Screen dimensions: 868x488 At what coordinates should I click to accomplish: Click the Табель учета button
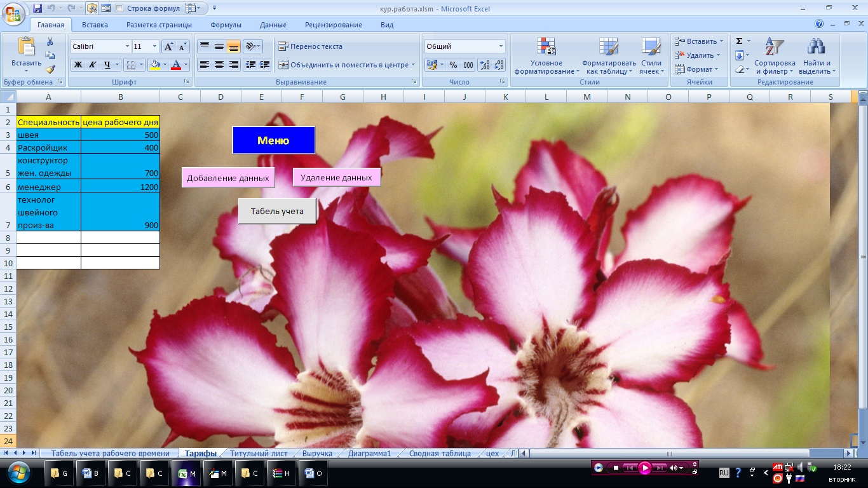277,211
